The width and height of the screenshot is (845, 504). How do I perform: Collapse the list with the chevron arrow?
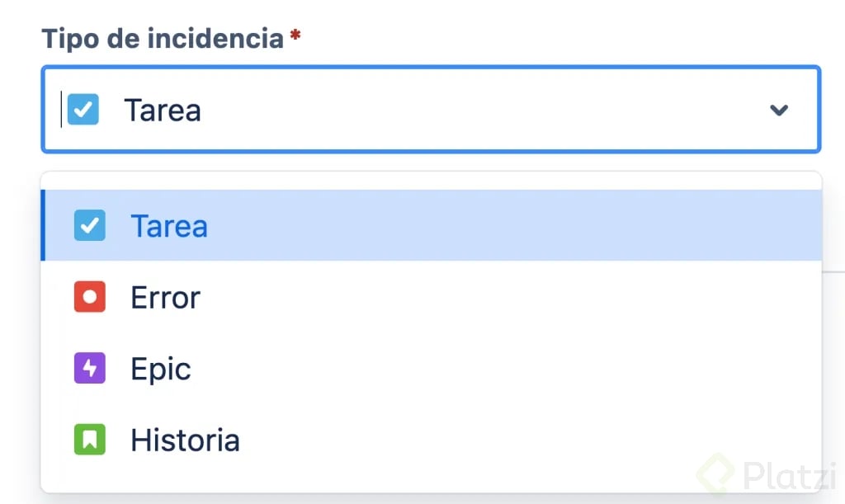[x=779, y=110]
